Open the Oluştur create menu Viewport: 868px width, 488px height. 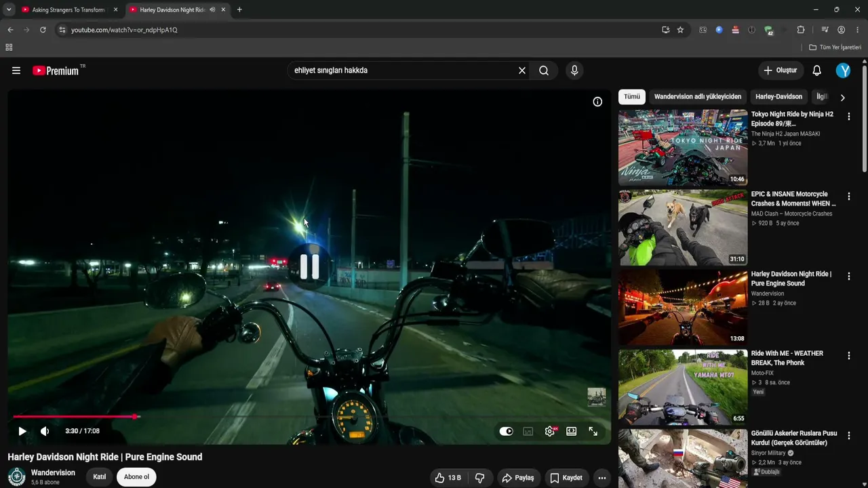[781, 70]
